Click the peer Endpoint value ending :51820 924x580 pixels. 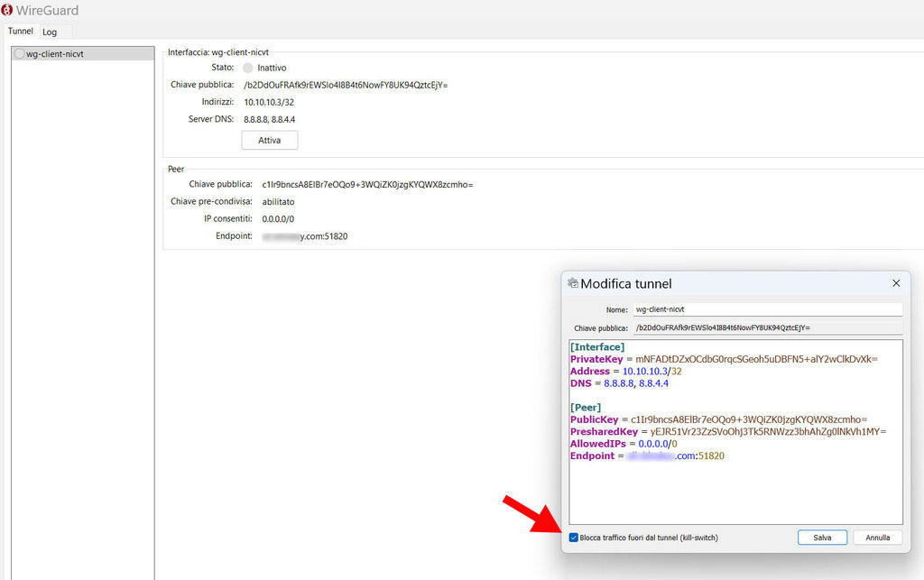tap(305, 236)
